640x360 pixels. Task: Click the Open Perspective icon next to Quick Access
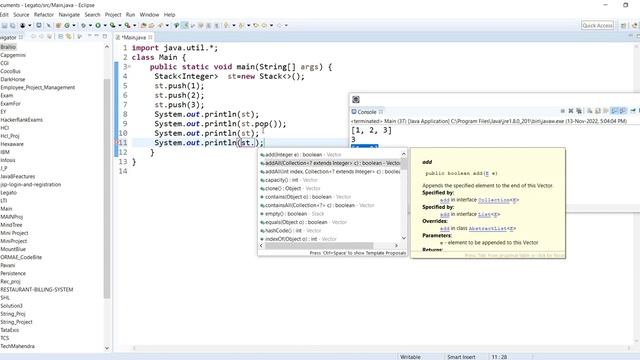[x=623, y=25]
